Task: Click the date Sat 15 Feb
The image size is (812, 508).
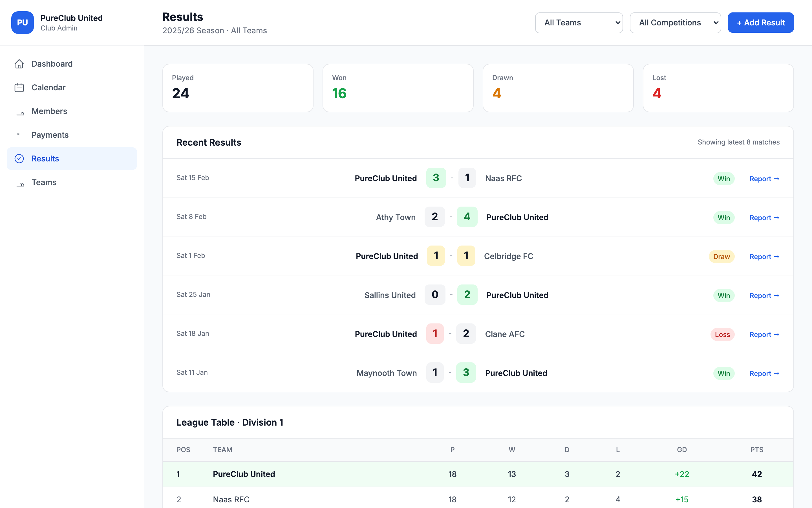Action: coord(193,178)
